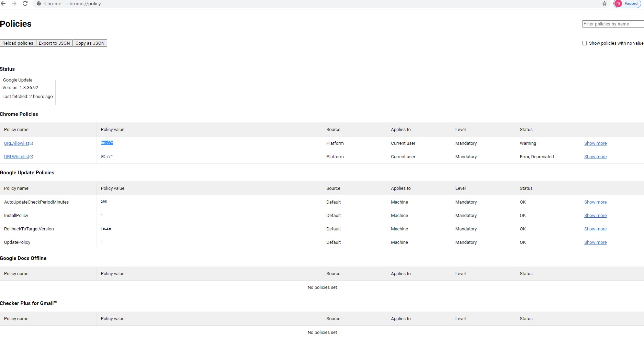
Task: Open the URLWhitelist policy link
Action: [x=19, y=156]
